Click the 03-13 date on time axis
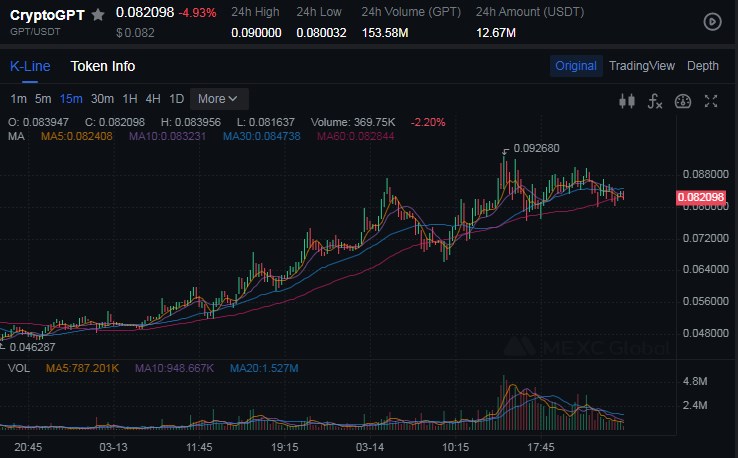 click(113, 447)
